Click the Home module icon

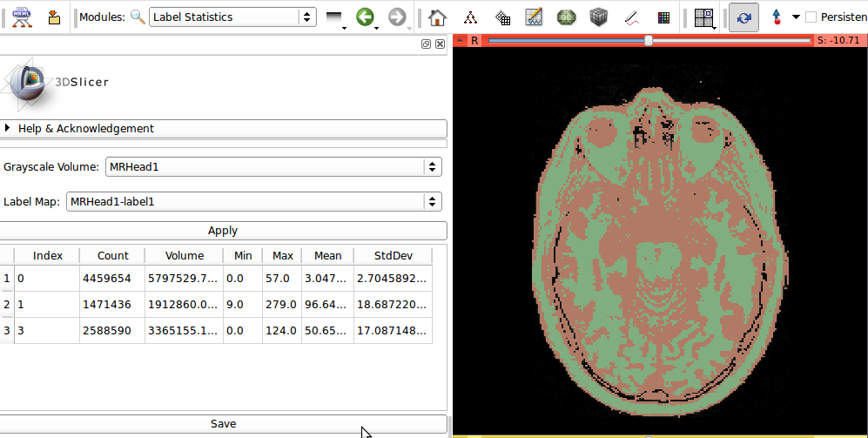438,17
